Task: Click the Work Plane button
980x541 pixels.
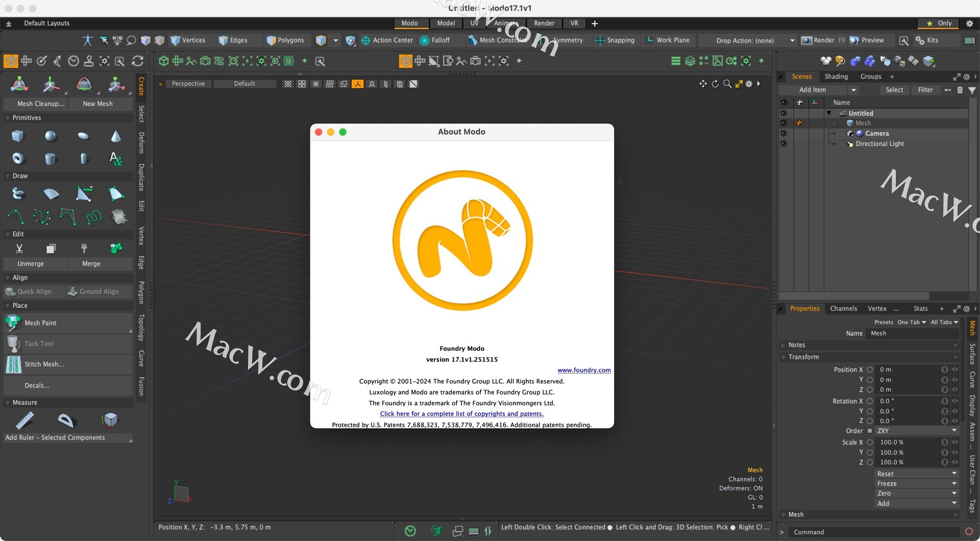Action: (x=667, y=40)
